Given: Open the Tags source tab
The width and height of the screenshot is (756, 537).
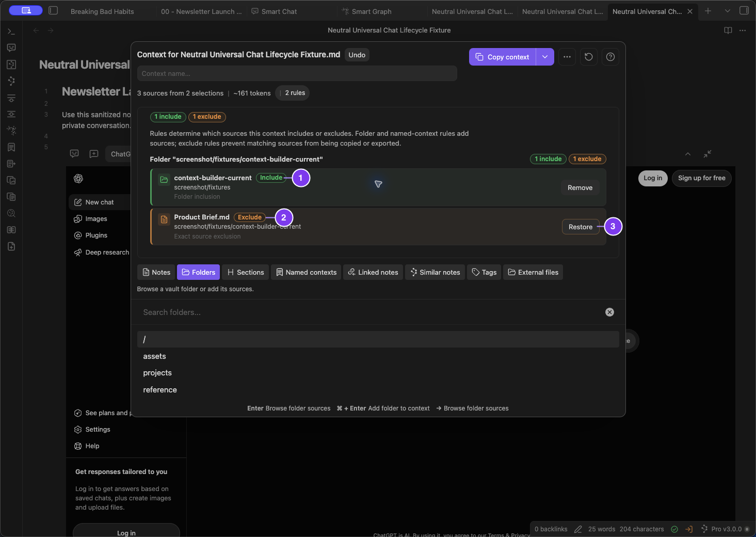Looking at the screenshot, I should (484, 272).
